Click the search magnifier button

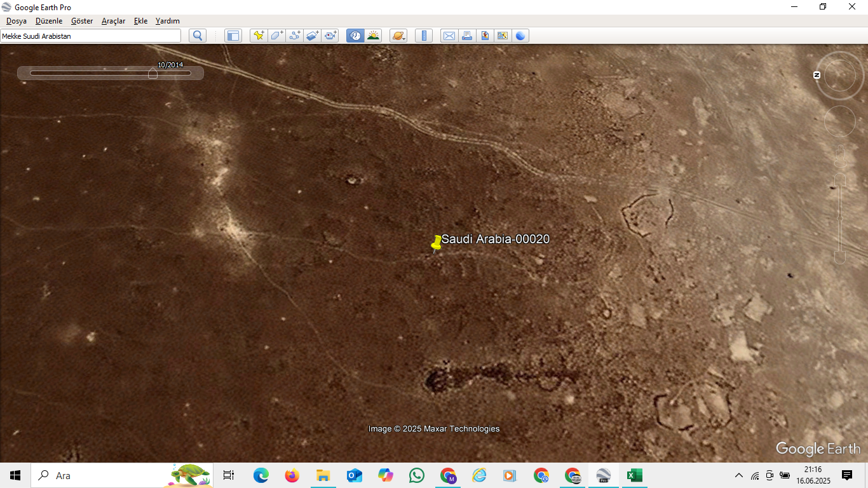pyautogui.click(x=198, y=36)
